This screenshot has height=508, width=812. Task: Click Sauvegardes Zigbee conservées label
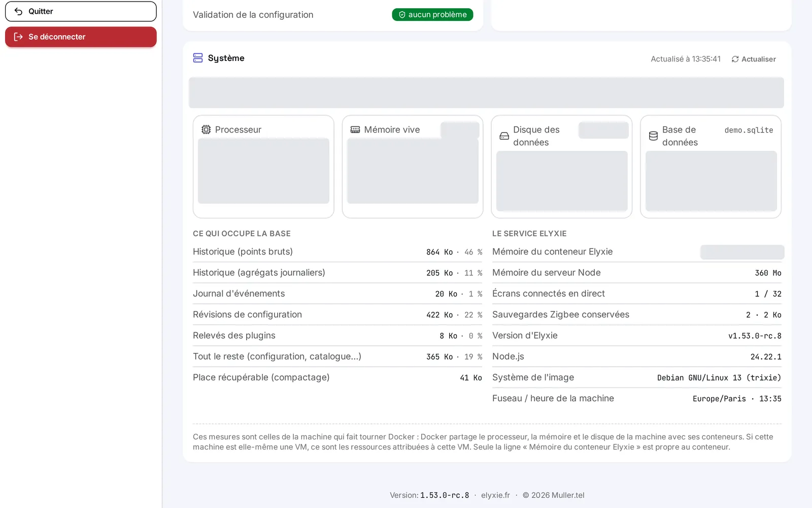(x=561, y=314)
